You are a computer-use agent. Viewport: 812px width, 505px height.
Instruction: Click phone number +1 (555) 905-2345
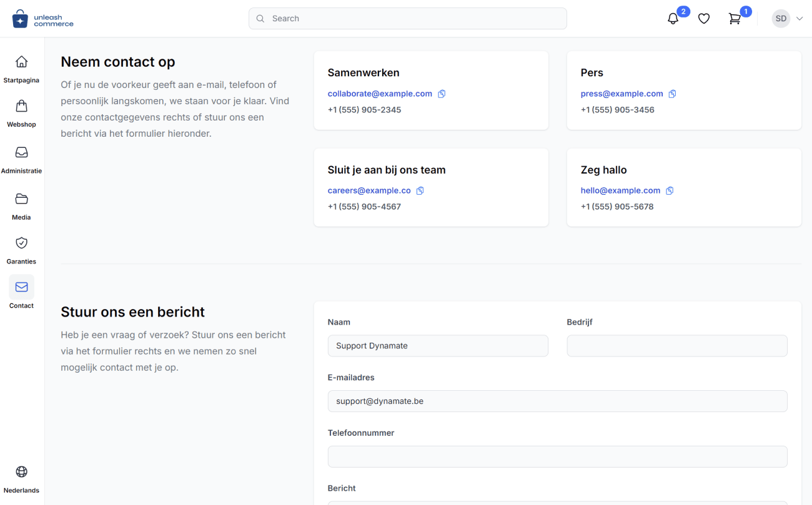[364, 110]
